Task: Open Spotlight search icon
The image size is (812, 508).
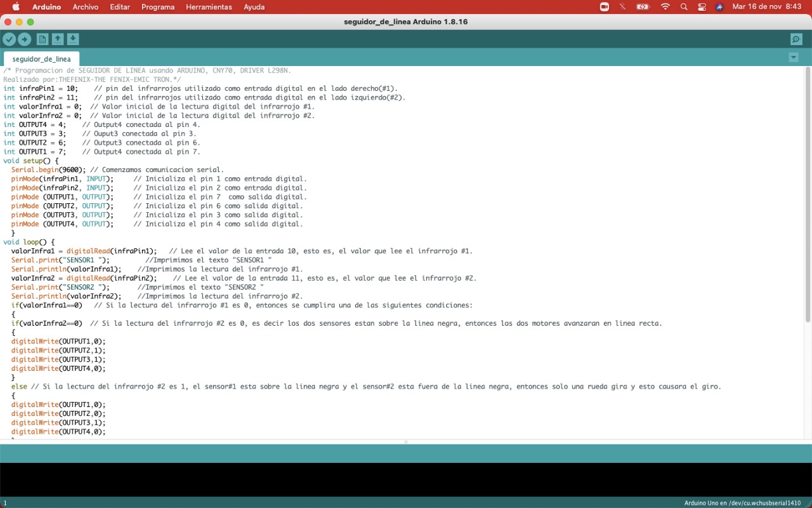Action: click(x=684, y=7)
